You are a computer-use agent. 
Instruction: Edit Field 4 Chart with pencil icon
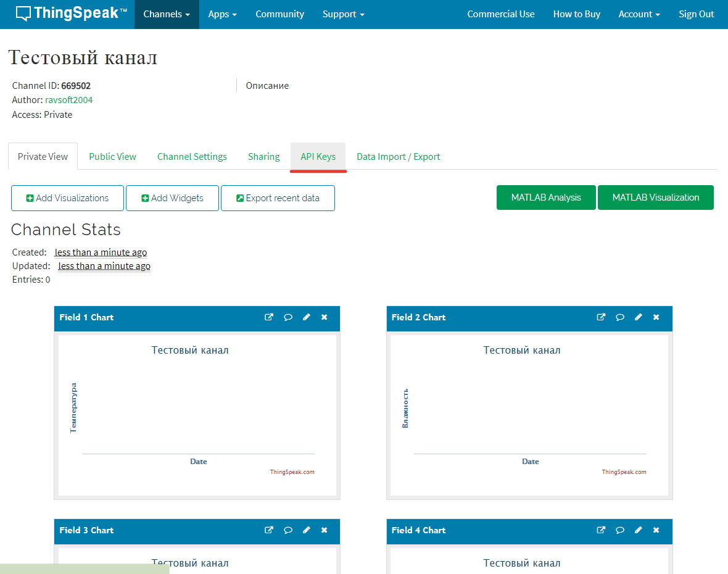pyautogui.click(x=639, y=530)
